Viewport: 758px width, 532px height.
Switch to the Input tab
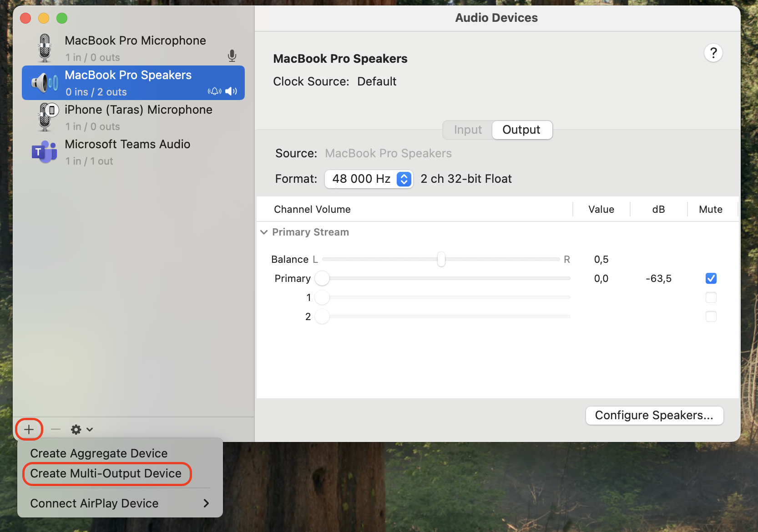468,130
